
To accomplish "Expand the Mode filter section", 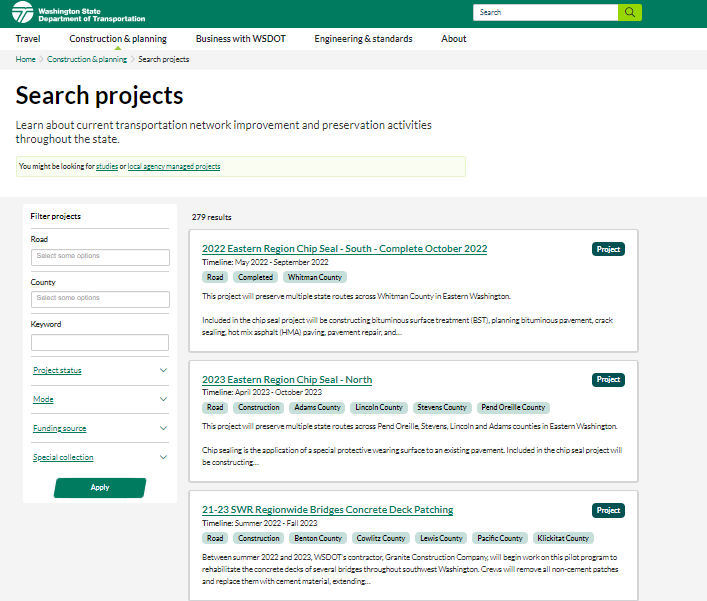I will (x=100, y=400).
